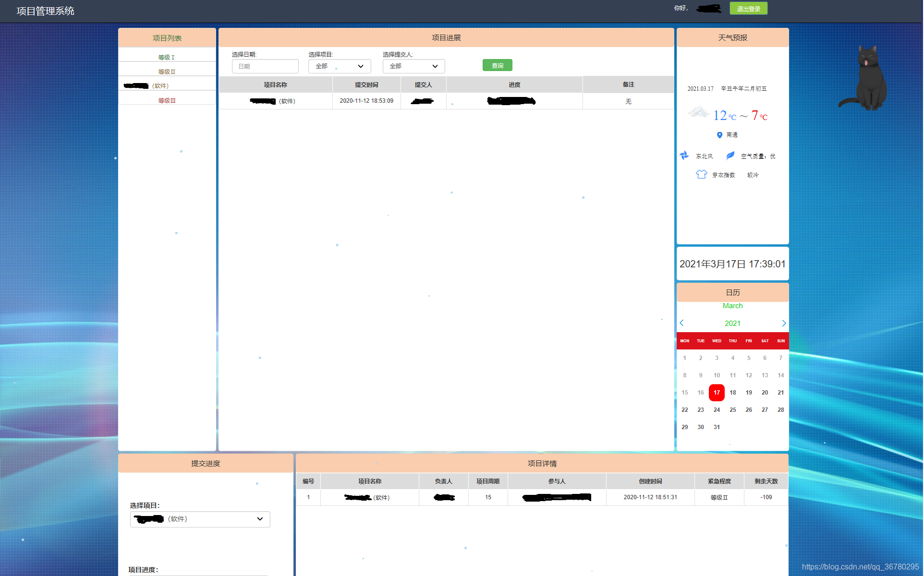The height and width of the screenshot is (576, 924).
Task: Select calendar day 18
Action: [733, 393]
